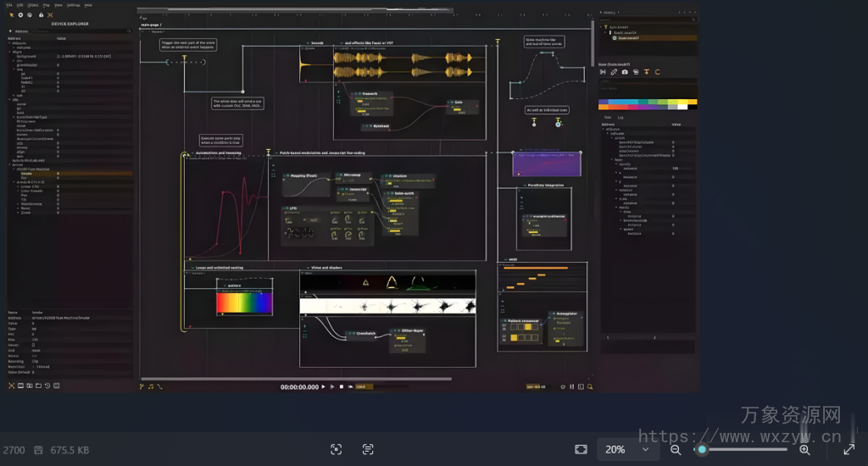
Task: Click the yellow branch icon below timeline
Action: (x=142, y=387)
